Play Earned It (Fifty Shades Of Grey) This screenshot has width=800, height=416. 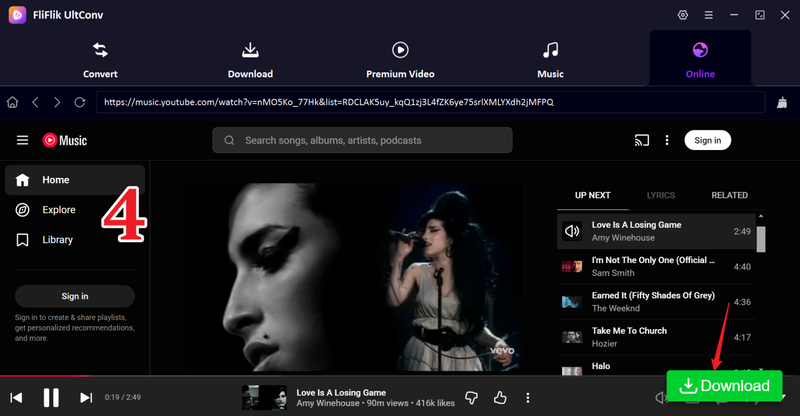[656, 302]
